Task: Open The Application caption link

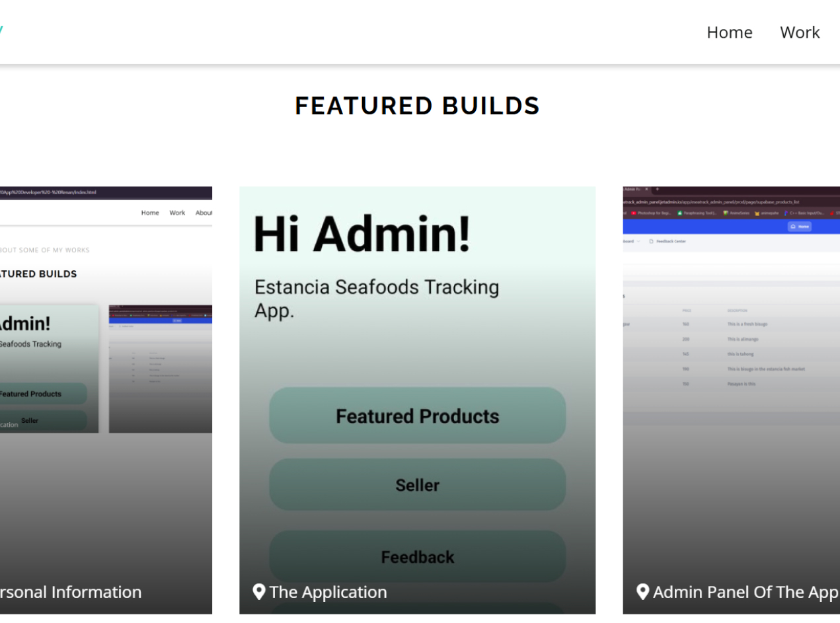Action: tap(328, 592)
